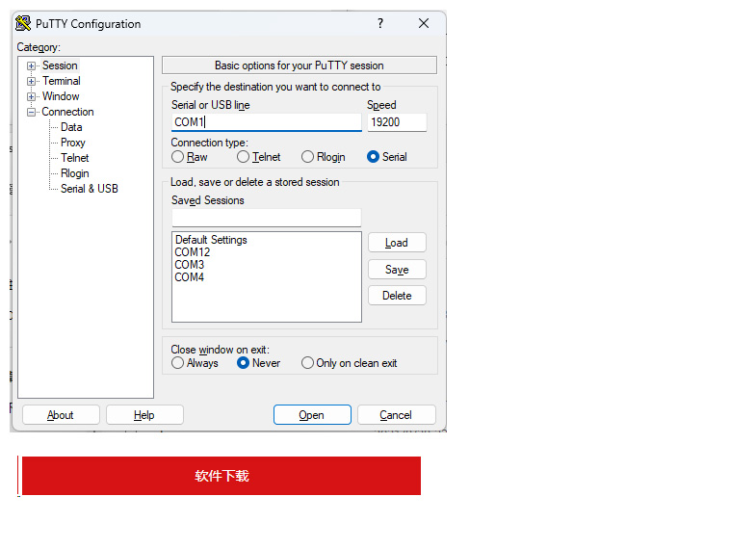Screen dimensions: 756x549
Task: Select COM12 saved session
Action: pyautogui.click(x=193, y=252)
